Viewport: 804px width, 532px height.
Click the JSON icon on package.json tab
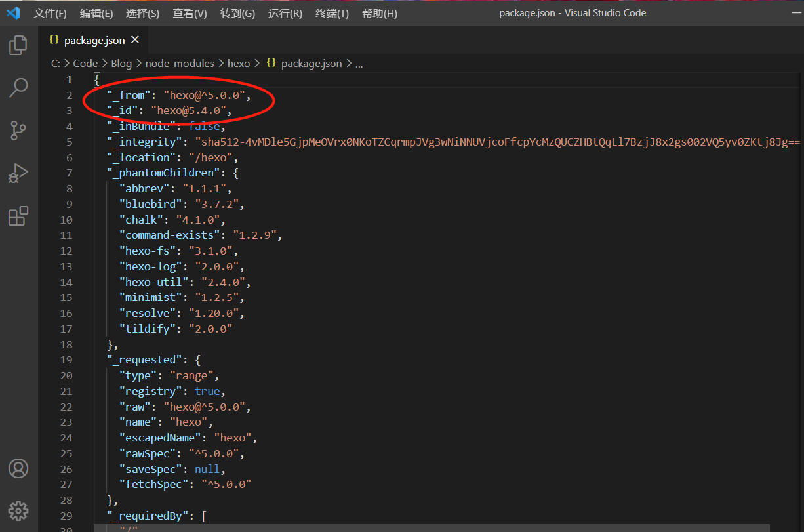54,40
